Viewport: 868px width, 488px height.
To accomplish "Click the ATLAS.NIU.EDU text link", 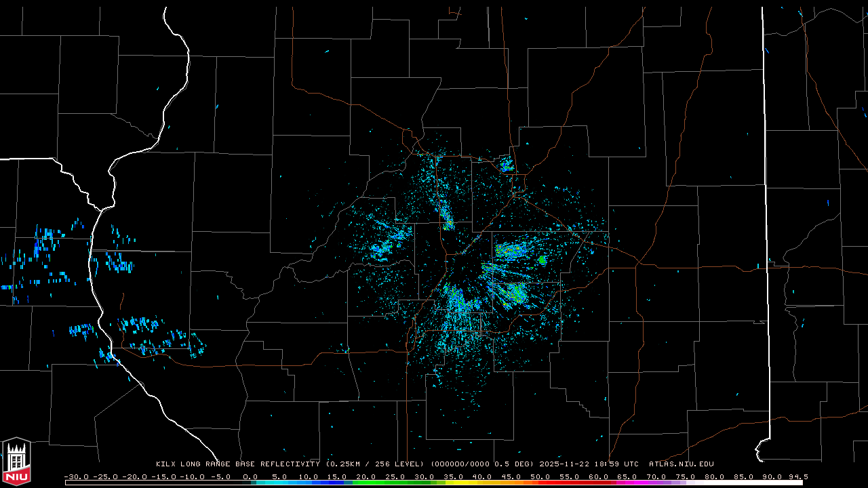I will [x=681, y=464].
